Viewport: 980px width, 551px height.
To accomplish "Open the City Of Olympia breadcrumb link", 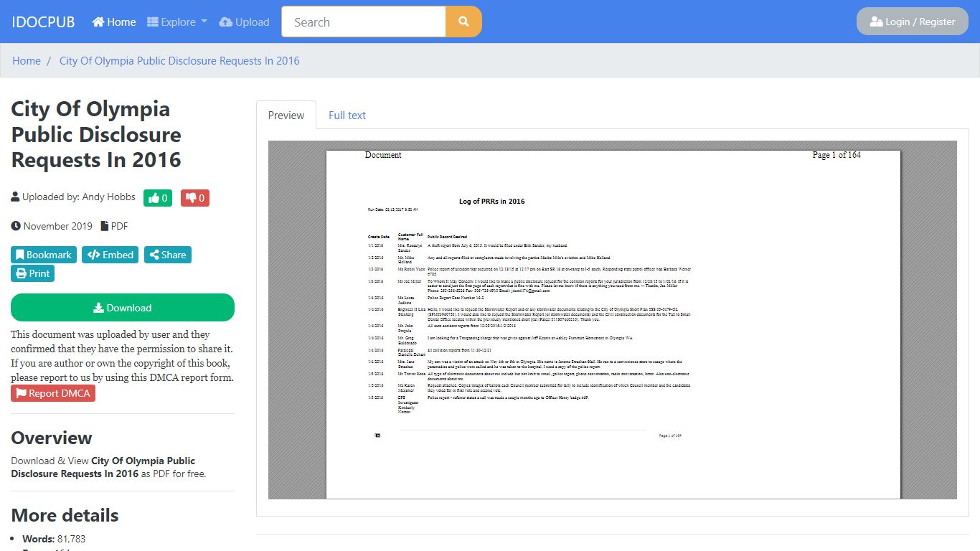I will click(x=179, y=61).
